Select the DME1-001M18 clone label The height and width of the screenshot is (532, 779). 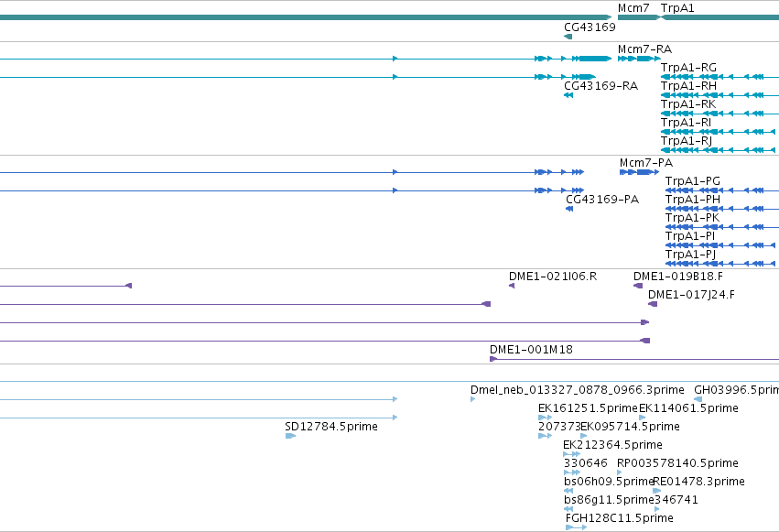[x=531, y=350]
